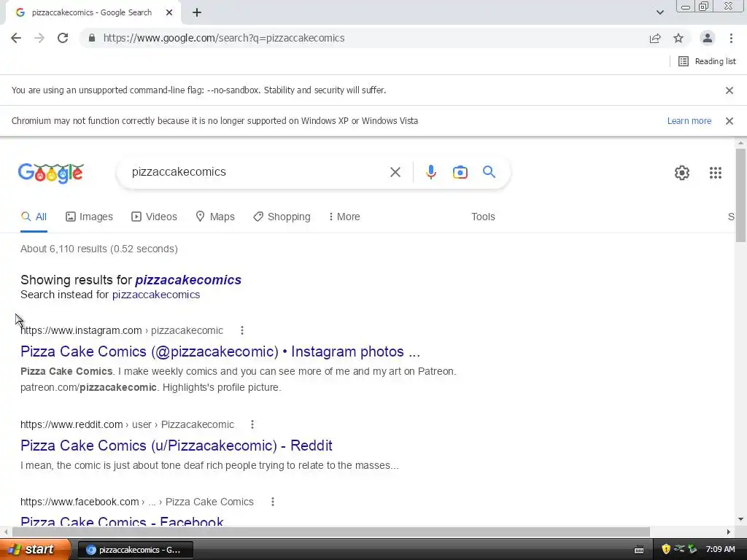Search by image with camera icon

460,172
